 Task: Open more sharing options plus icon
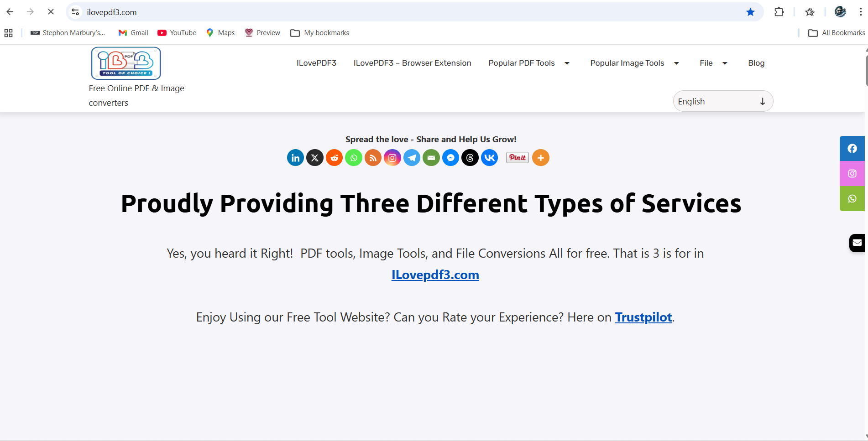tap(541, 158)
